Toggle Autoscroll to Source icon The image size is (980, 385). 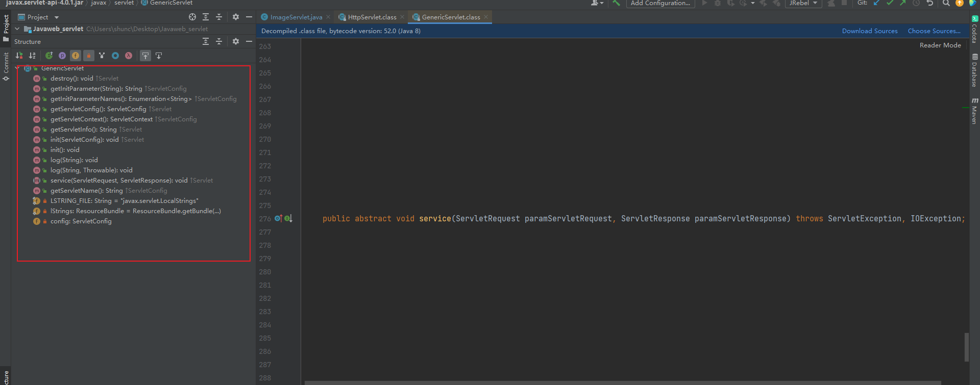[x=145, y=56]
